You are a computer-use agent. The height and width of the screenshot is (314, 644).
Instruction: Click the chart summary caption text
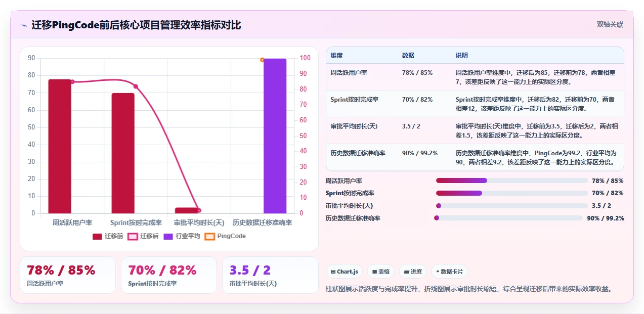point(469,289)
